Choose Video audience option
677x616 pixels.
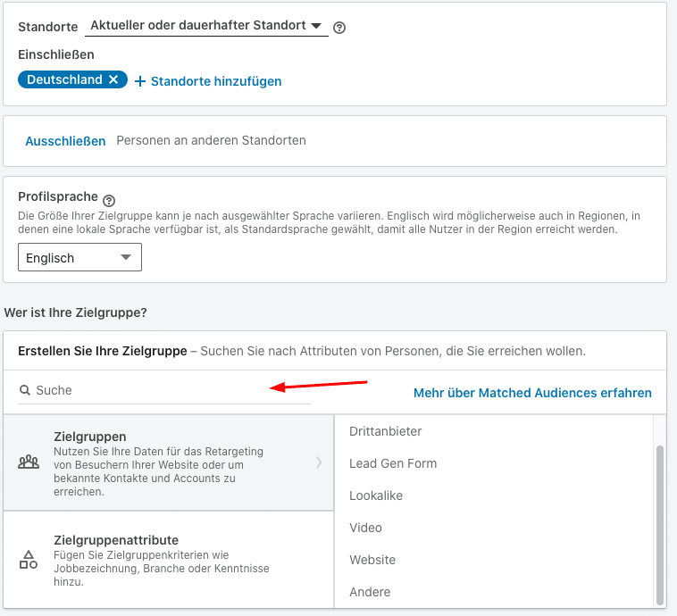(x=365, y=528)
